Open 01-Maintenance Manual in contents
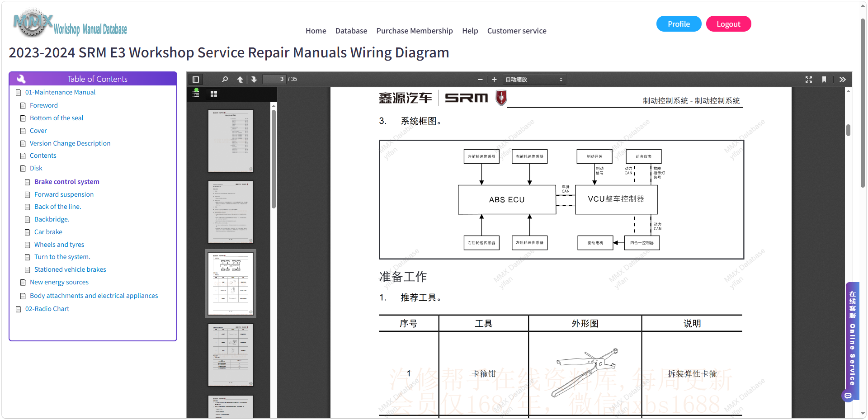The image size is (868, 420). tap(60, 92)
